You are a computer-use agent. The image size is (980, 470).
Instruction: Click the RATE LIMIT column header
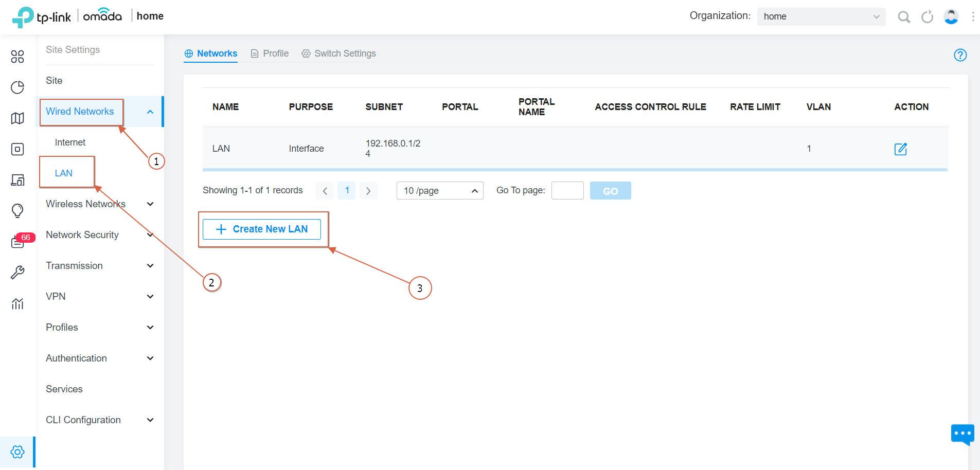[755, 107]
